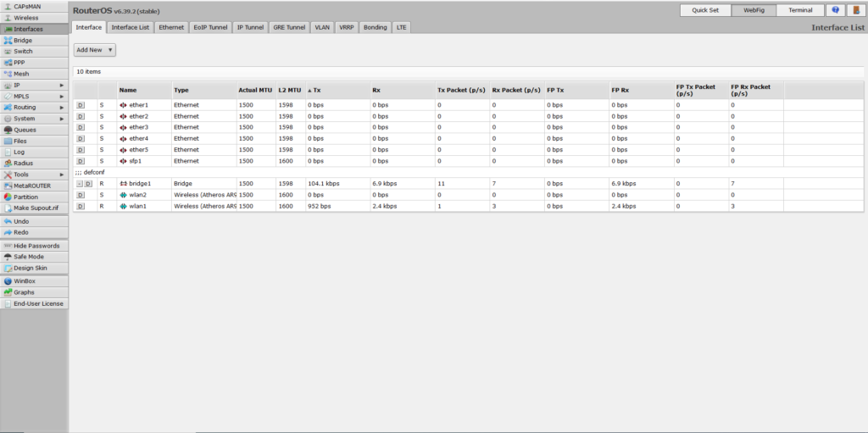Viewport: 868px width, 433px height.
Task: Switch to the VLAN tab
Action: 322,27
